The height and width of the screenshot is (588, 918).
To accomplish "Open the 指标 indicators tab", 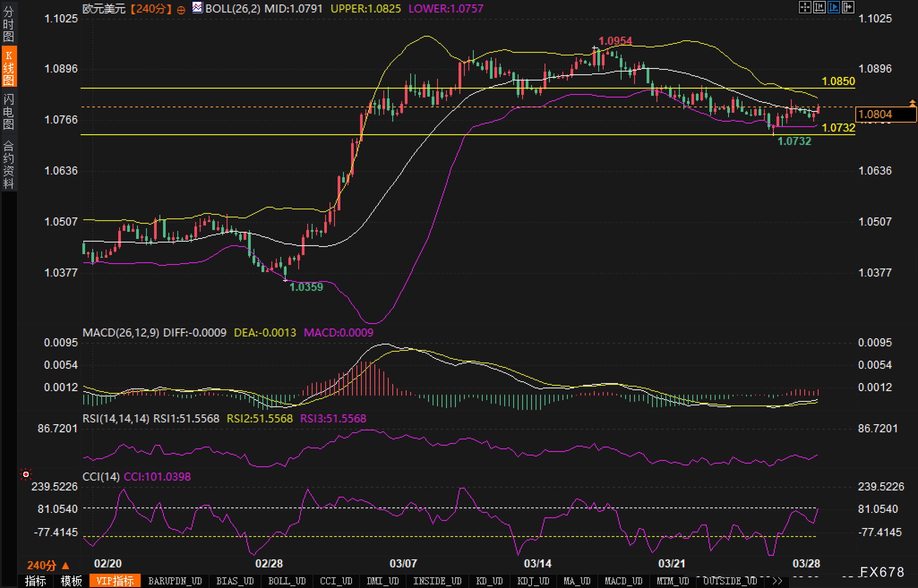I will pos(35,581).
